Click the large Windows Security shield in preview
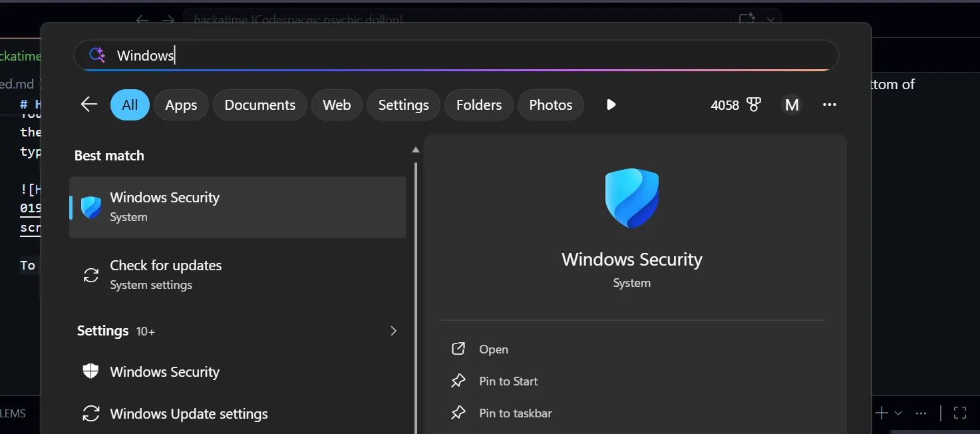Viewport: 980px width, 434px height. point(632,198)
